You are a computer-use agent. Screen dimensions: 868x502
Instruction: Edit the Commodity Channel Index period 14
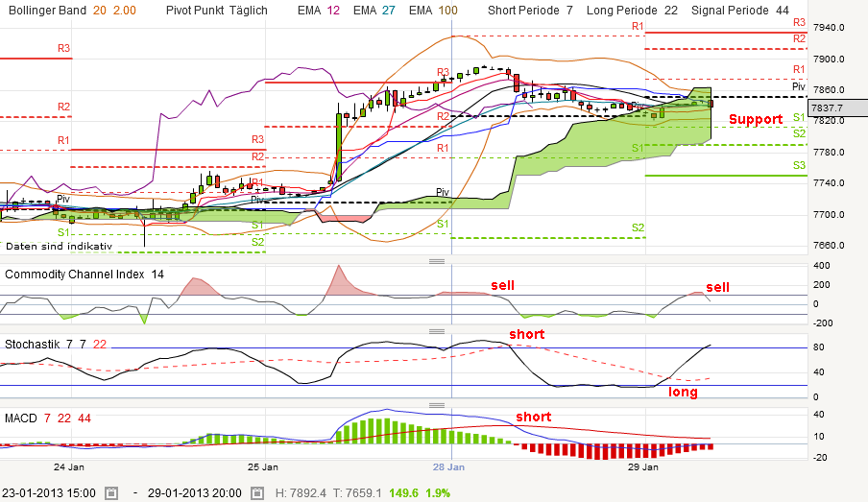[157, 274]
